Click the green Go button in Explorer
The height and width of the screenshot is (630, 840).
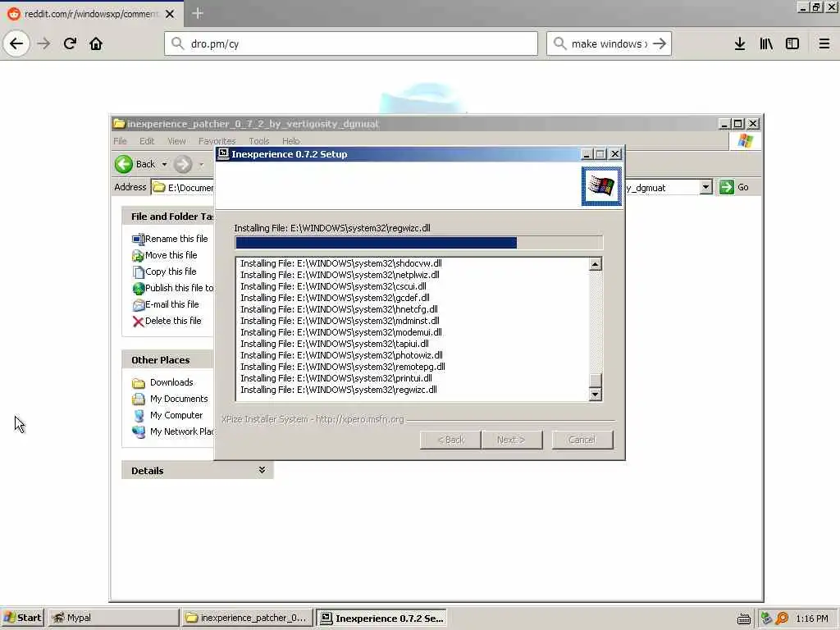coord(734,187)
